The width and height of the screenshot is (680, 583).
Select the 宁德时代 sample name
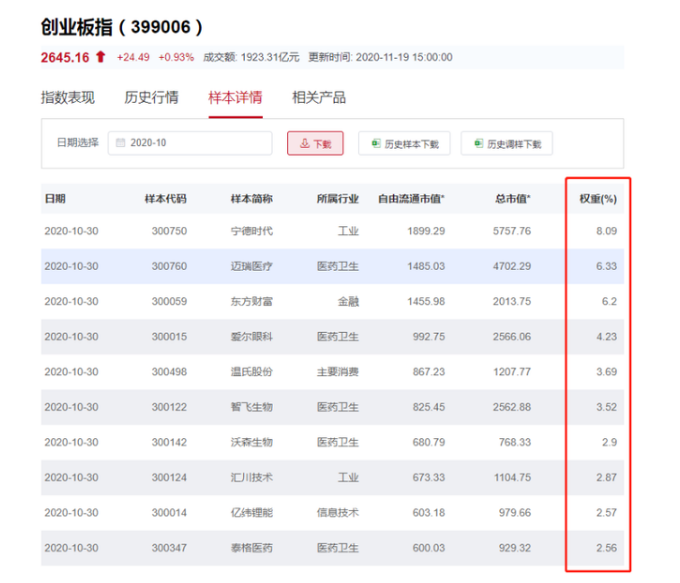click(251, 231)
